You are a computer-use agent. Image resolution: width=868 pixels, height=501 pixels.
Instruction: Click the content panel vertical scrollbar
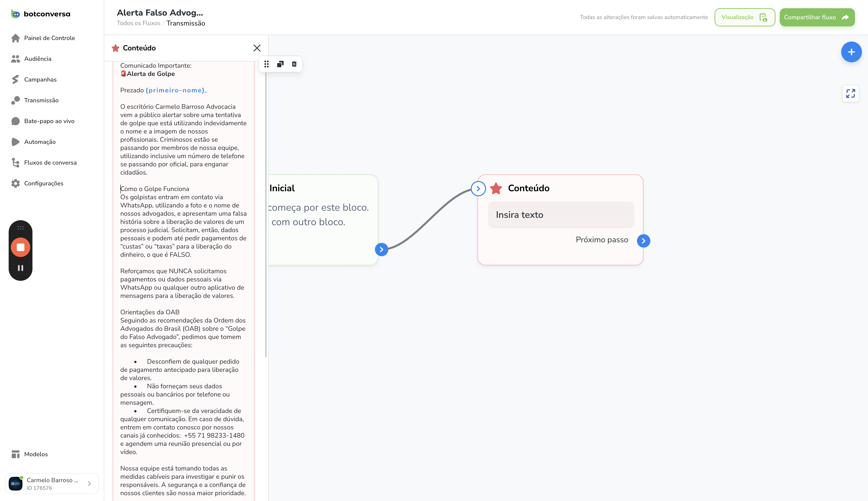click(266, 213)
